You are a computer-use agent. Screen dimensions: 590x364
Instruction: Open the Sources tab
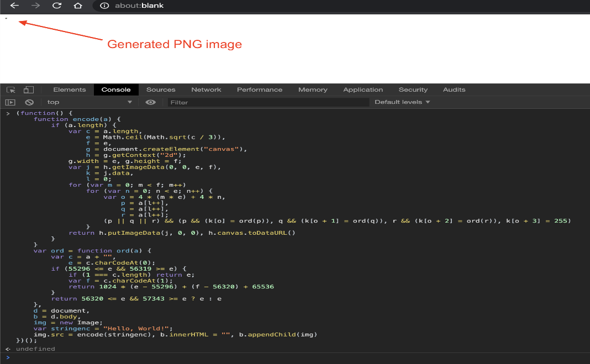pyautogui.click(x=161, y=90)
